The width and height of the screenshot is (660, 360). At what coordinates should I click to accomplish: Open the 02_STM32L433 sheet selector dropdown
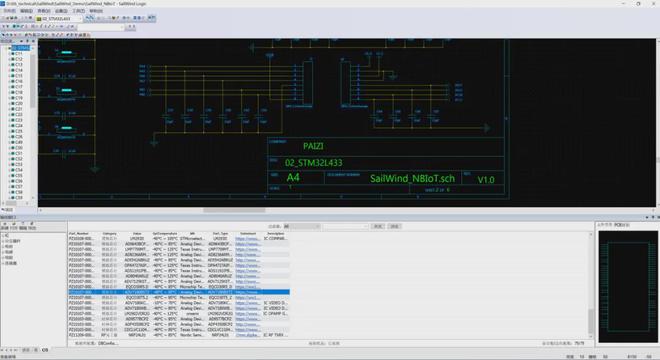(x=59, y=19)
